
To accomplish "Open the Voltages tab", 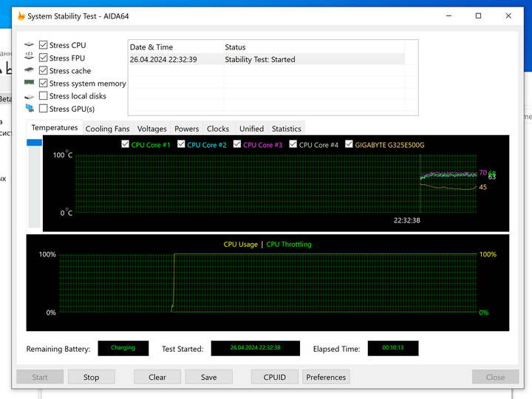I will tap(151, 129).
